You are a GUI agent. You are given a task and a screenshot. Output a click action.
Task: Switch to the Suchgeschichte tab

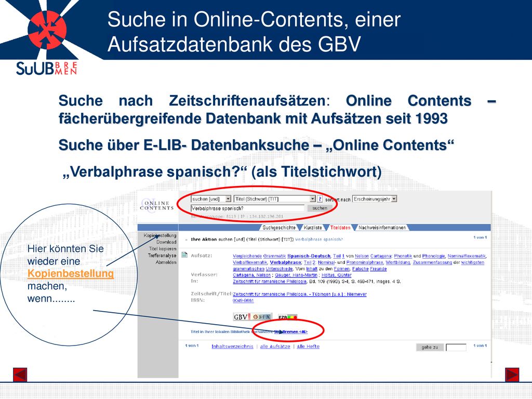point(279,228)
